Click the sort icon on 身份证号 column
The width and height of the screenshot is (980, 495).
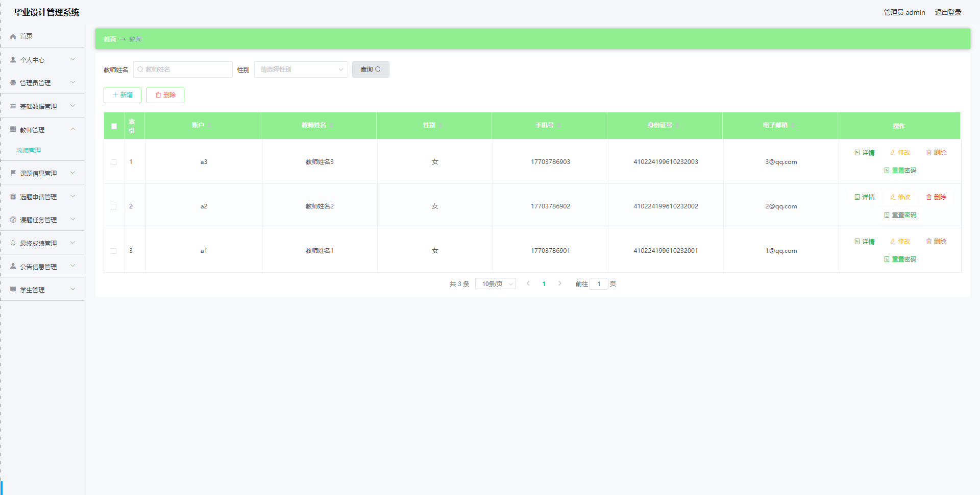pyautogui.click(x=677, y=125)
